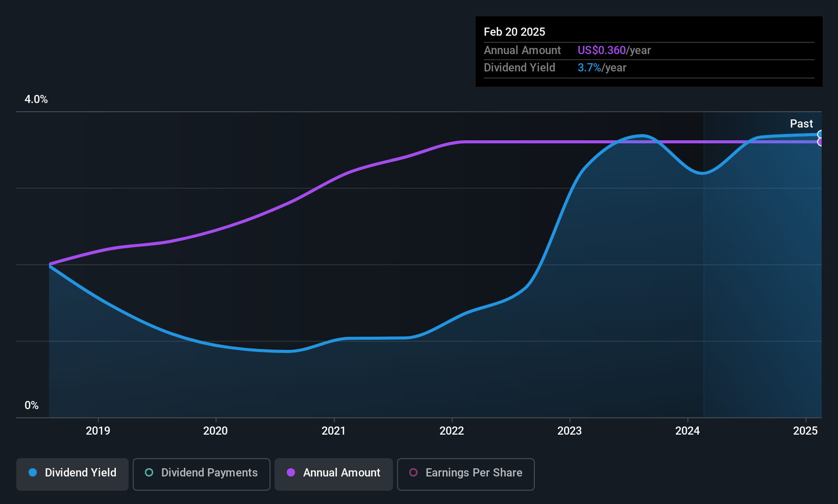Select the 2021 x-axis label
Image resolution: width=838 pixels, height=504 pixels.
tap(334, 431)
